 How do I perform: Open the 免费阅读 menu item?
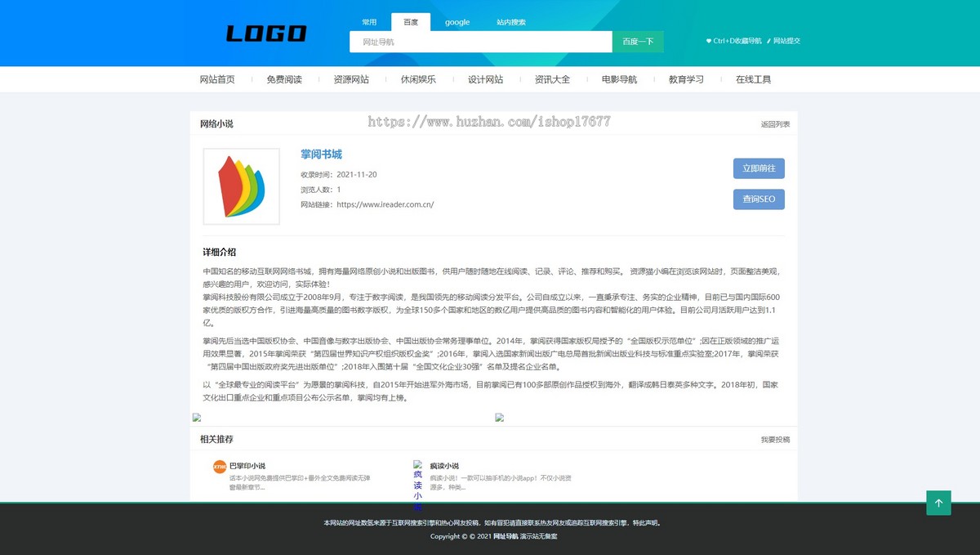click(x=284, y=79)
